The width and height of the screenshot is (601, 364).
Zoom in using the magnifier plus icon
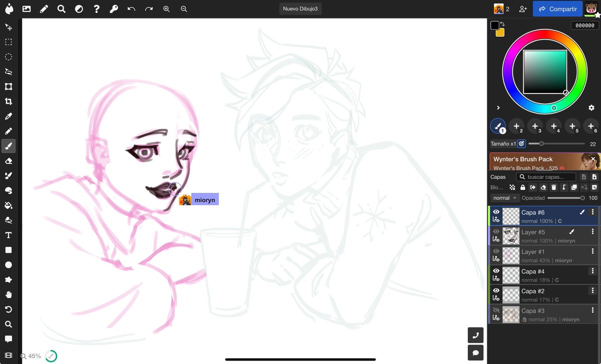tap(167, 9)
